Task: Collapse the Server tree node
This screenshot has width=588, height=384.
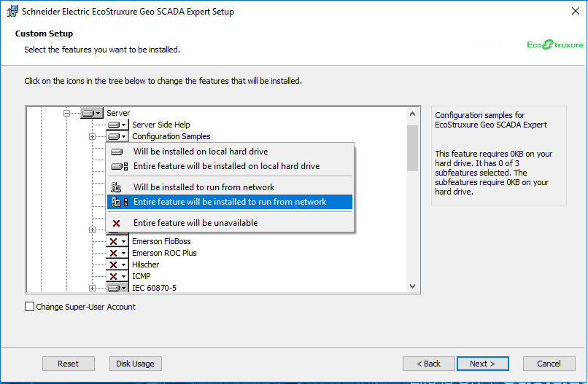Action: point(66,113)
